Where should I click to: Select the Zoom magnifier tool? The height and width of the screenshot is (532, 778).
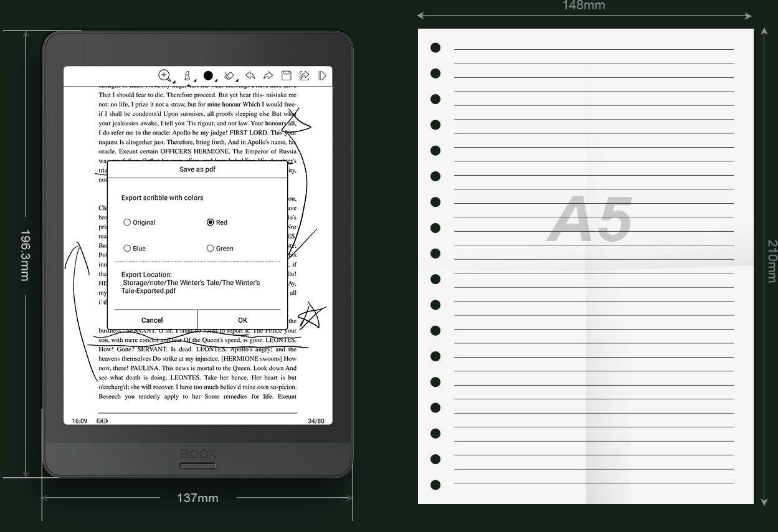tap(164, 75)
